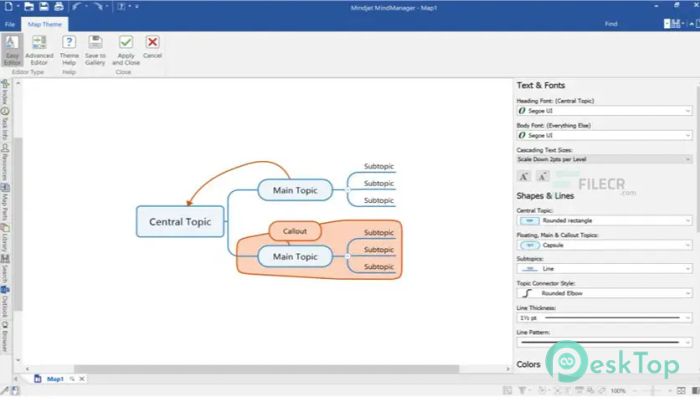700x400 pixels.
Task: Open the Index side panel tab
Action: pos(5,92)
